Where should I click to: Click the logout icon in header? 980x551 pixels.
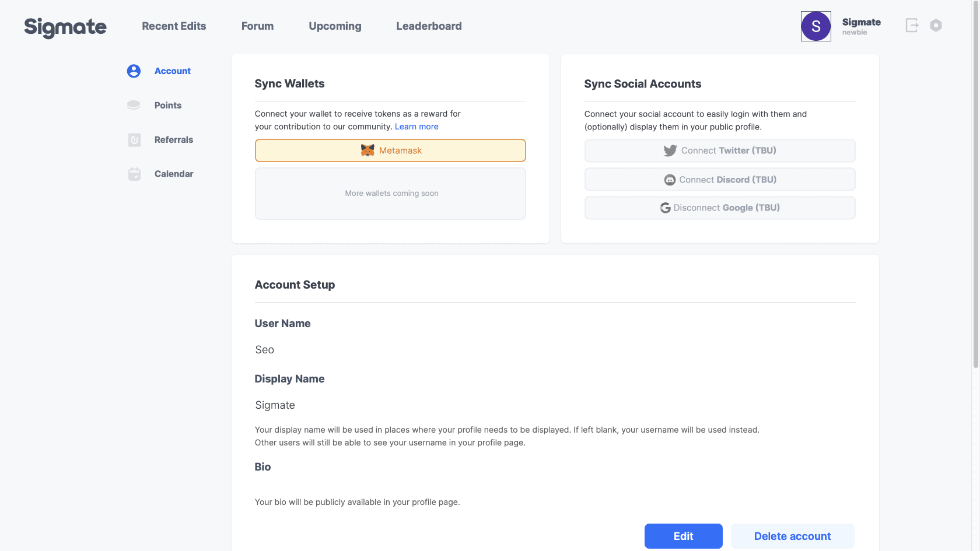click(x=912, y=25)
